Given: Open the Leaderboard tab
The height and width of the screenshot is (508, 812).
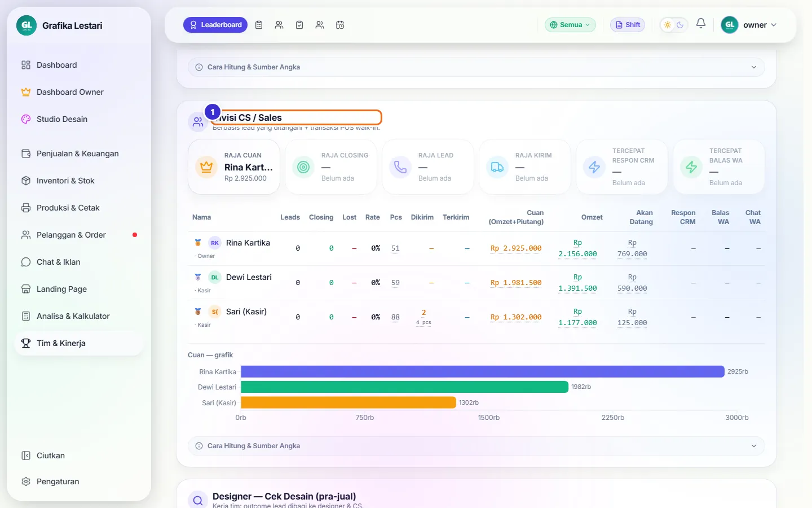Looking at the screenshot, I should coord(215,25).
